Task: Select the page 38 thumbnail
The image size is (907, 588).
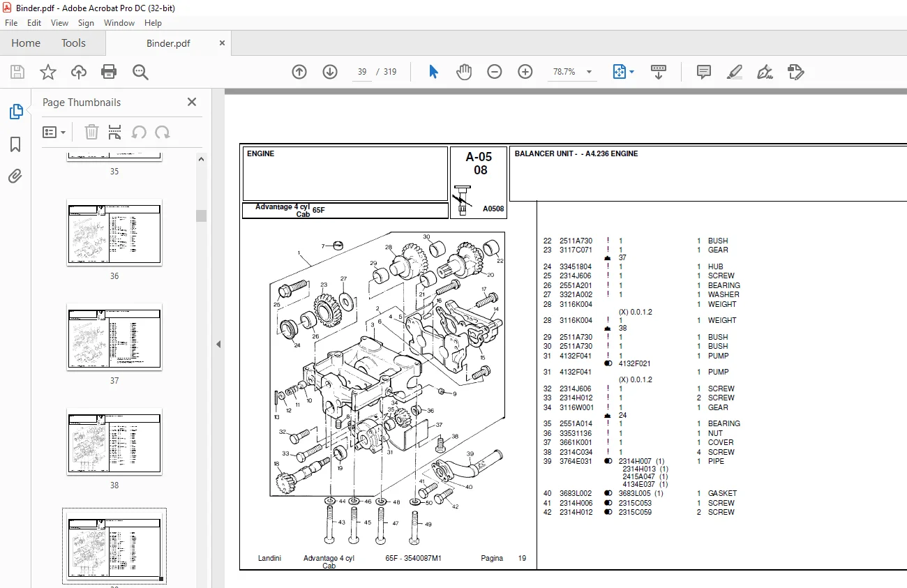Action: pos(114,442)
